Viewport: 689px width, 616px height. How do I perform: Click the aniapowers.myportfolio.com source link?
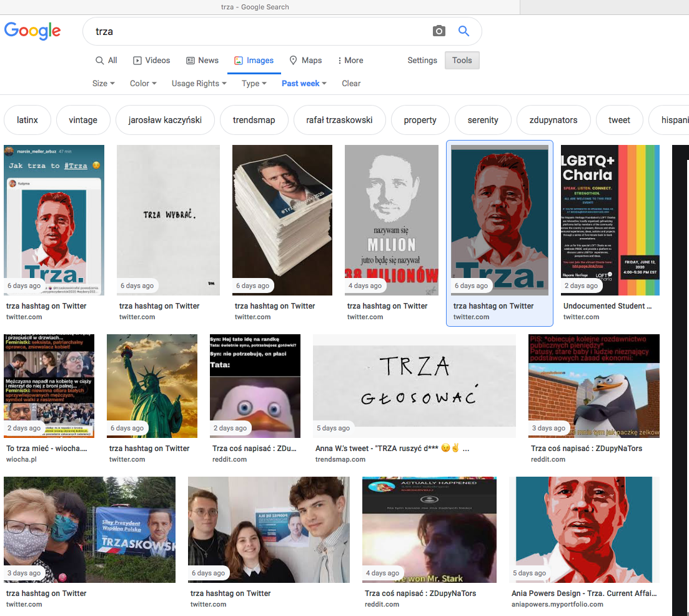557,604
